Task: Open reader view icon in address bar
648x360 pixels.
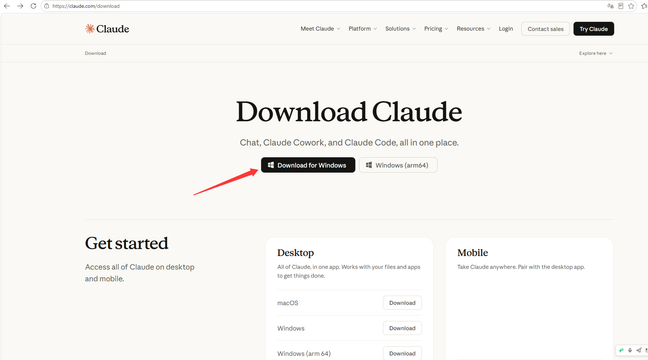Action: (x=620, y=6)
